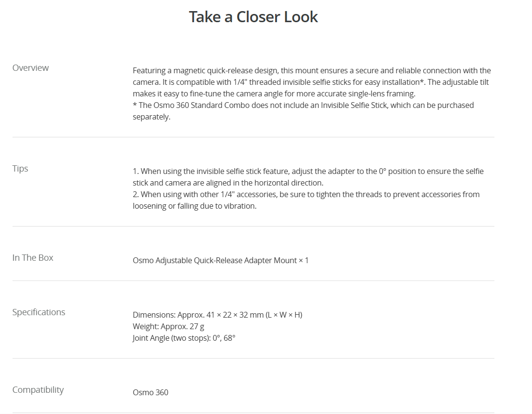The image size is (532, 414).
Task: Click the Dimensions 41 × 22 × 32 mm line
Action: tap(217, 315)
